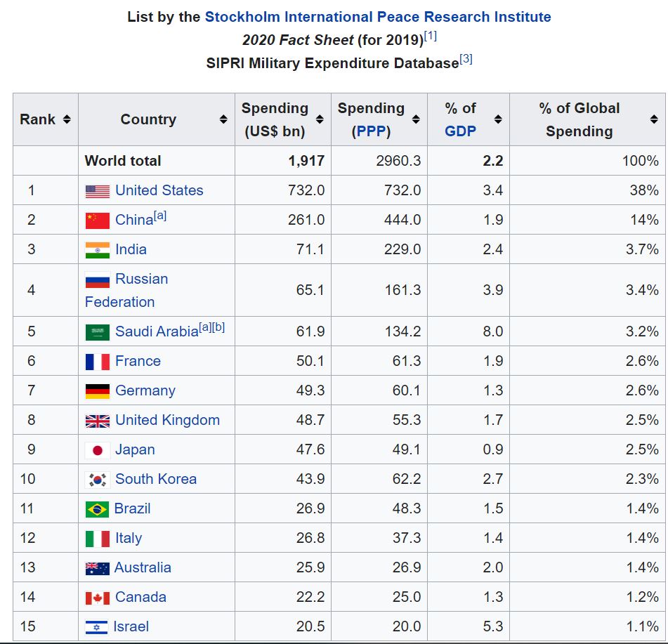Click the United Kingdom flag icon
Screen dimensions: 668x644
click(97, 421)
